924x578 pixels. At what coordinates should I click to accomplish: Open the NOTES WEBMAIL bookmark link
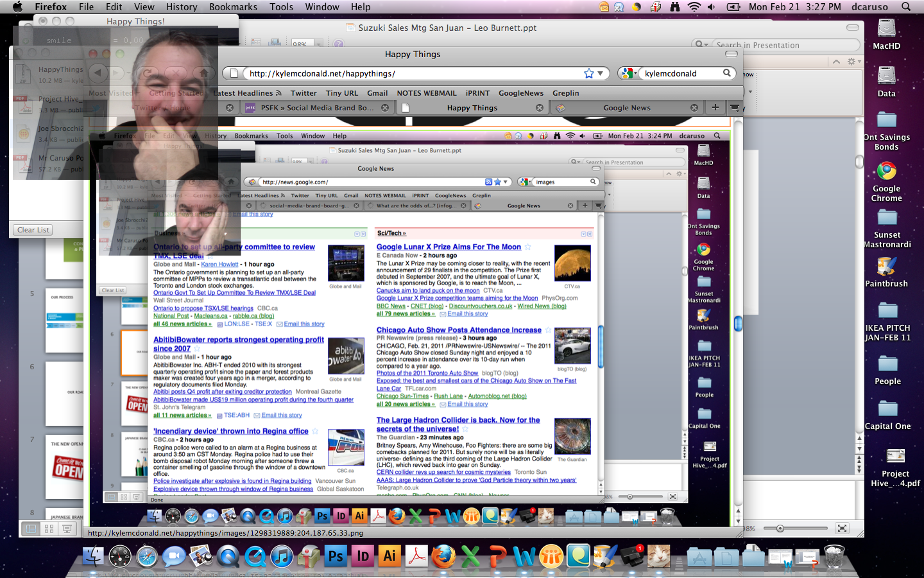426,93
